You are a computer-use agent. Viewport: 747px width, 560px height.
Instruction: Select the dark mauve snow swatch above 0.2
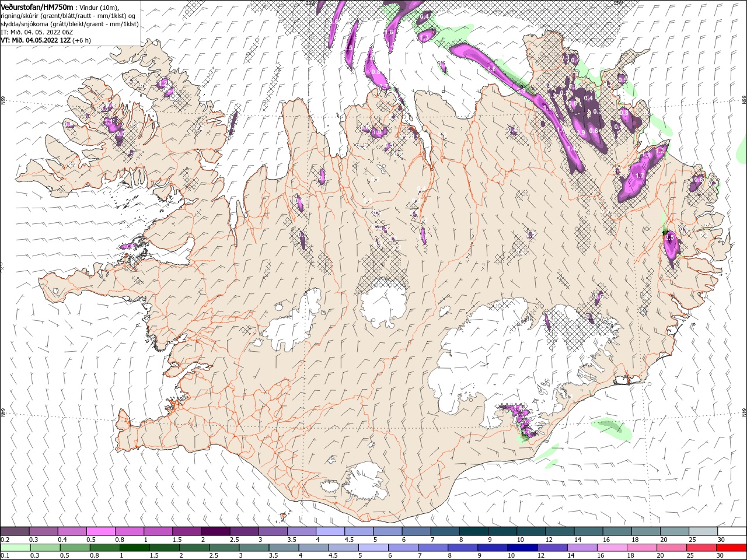[x=15, y=531]
